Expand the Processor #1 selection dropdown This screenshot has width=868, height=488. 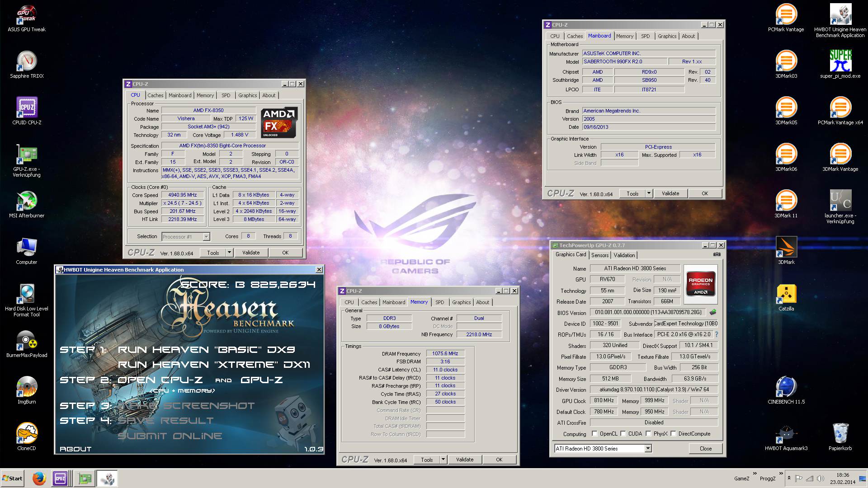pos(206,236)
